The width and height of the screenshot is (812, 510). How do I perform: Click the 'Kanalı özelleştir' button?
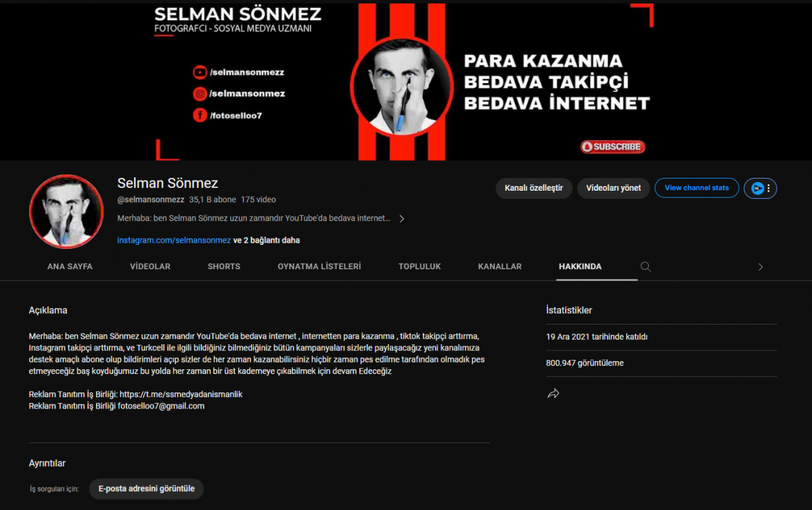pyautogui.click(x=534, y=188)
